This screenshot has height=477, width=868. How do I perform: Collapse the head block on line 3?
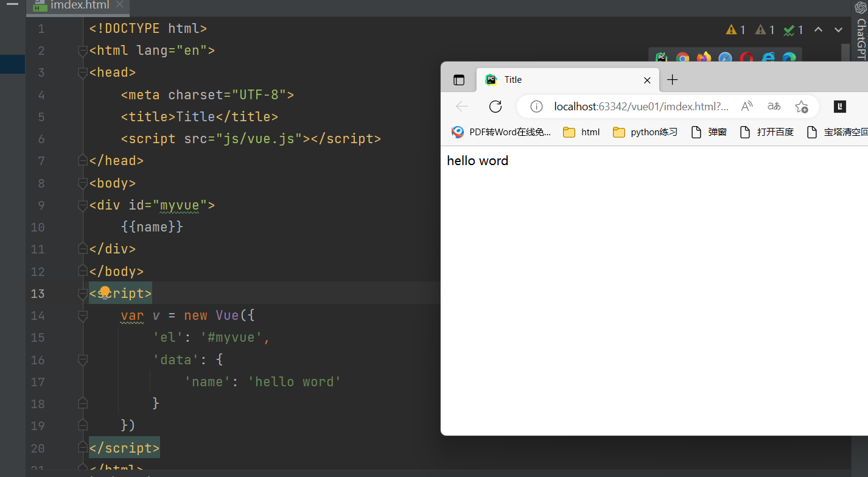83,72
